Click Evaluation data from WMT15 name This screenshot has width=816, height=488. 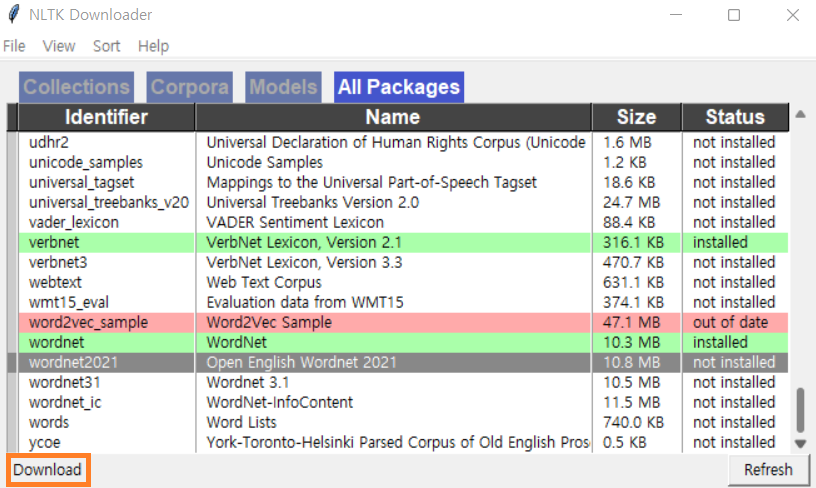(305, 302)
